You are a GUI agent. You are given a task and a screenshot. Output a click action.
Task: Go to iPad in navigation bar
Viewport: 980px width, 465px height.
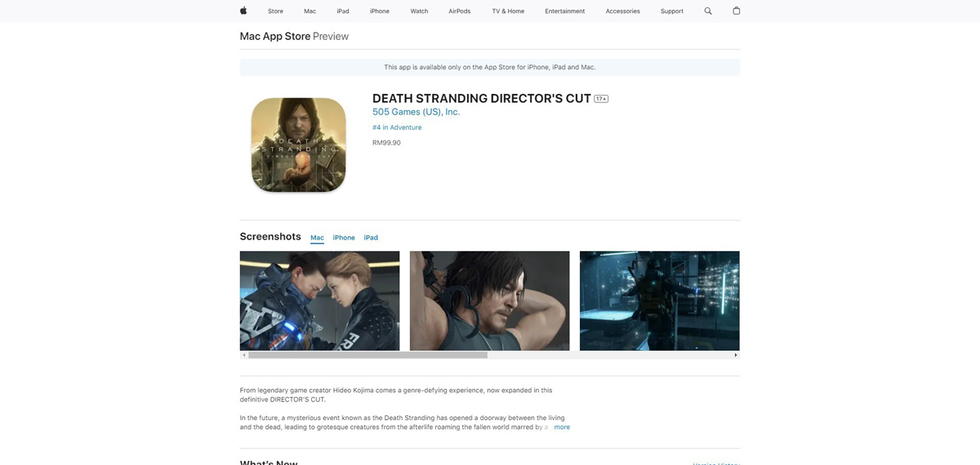tap(343, 11)
